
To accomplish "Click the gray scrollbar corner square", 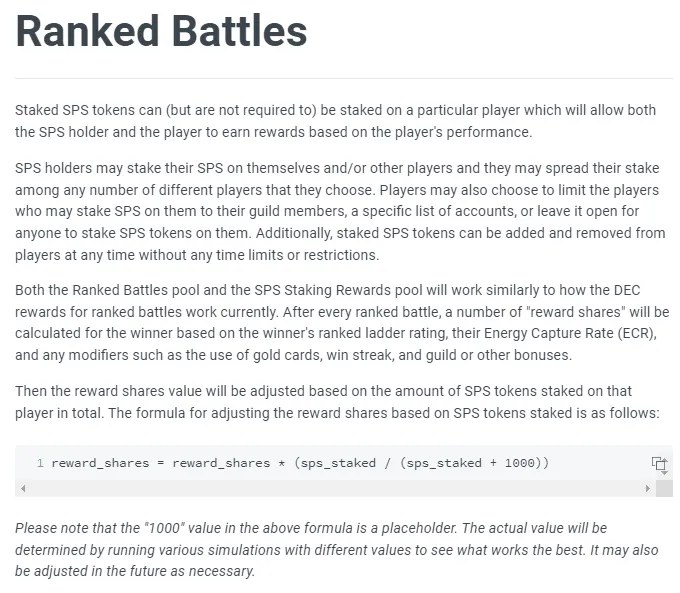I will (x=664, y=488).
